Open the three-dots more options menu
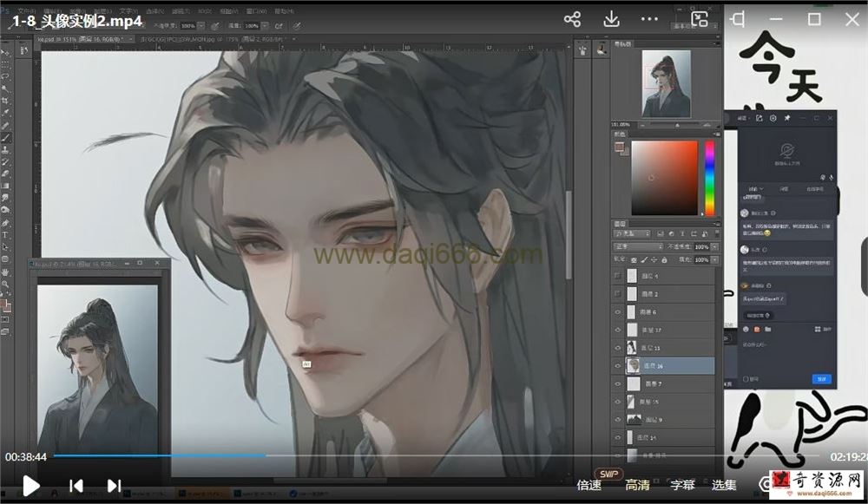The width and height of the screenshot is (868, 504). click(x=649, y=19)
